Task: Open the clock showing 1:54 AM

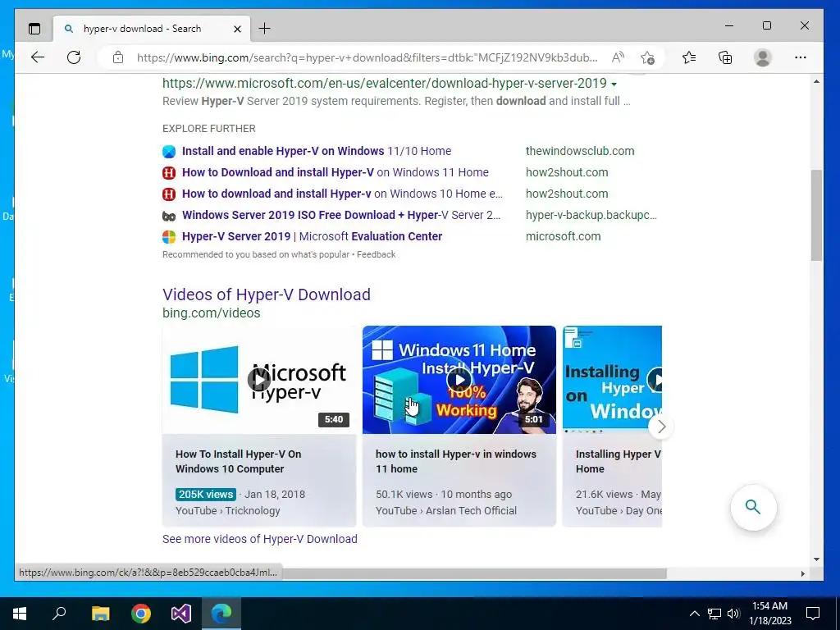Action: [769, 614]
